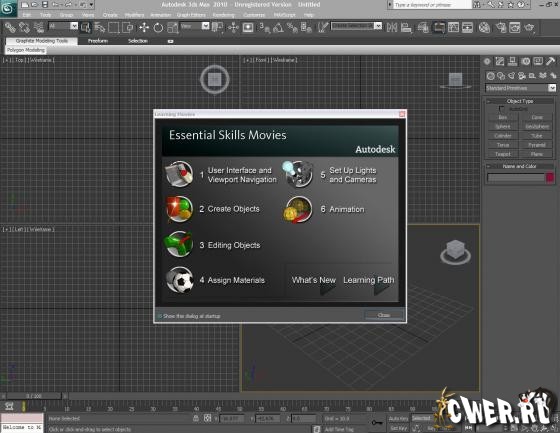Open the 3ds Max application button
The height and width of the screenshot is (433, 560).
[8, 8]
